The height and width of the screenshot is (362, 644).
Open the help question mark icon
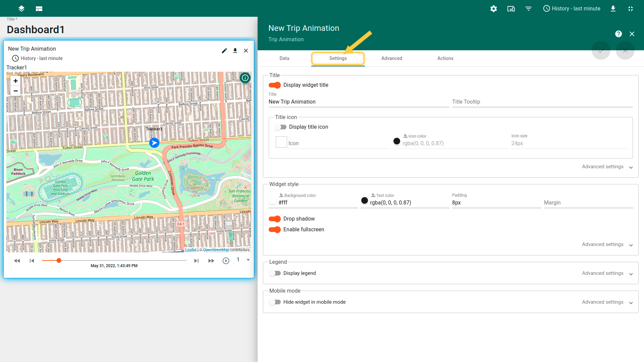(618, 34)
